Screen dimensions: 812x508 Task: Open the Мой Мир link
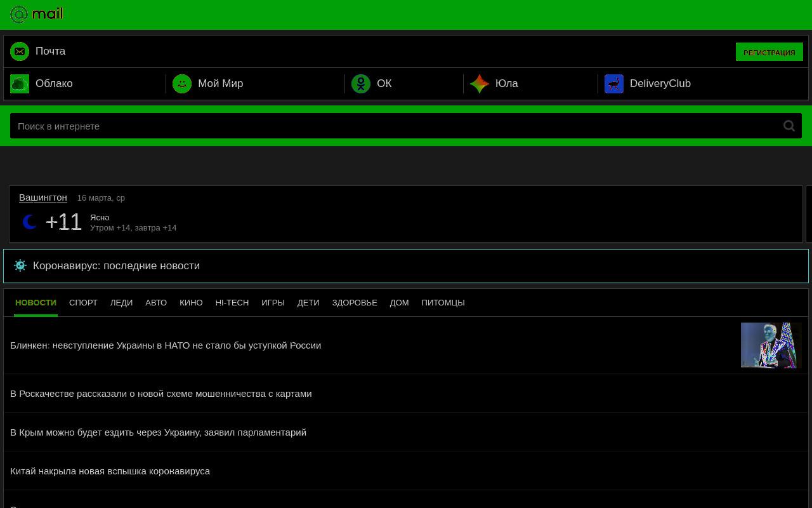point(220,84)
